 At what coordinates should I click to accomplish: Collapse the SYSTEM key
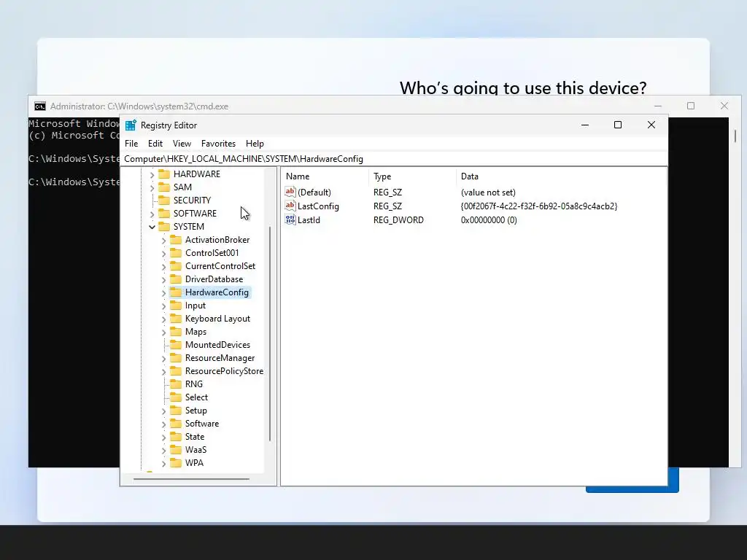pyautogui.click(x=152, y=227)
